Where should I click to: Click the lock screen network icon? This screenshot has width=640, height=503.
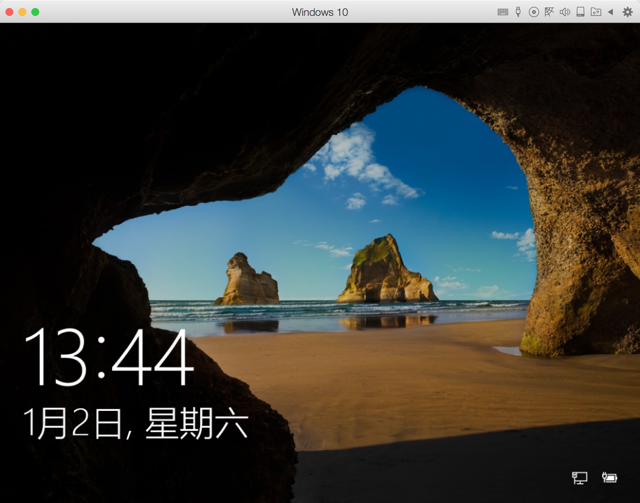[x=580, y=477]
